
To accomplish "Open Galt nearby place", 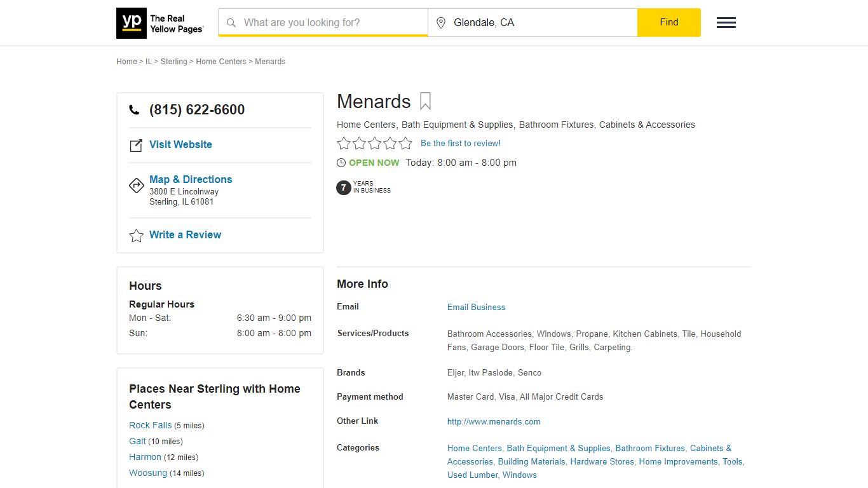I will pos(137,441).
